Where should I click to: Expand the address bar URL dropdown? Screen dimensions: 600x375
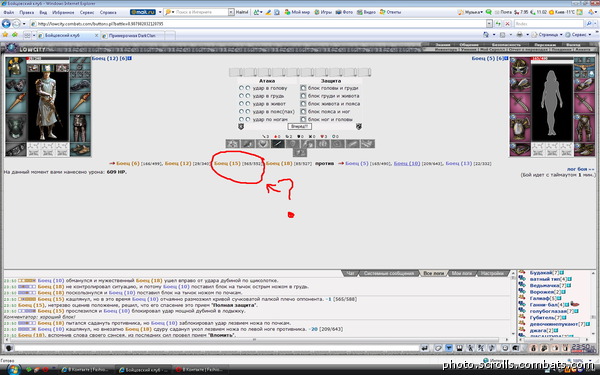pos(489,24)
